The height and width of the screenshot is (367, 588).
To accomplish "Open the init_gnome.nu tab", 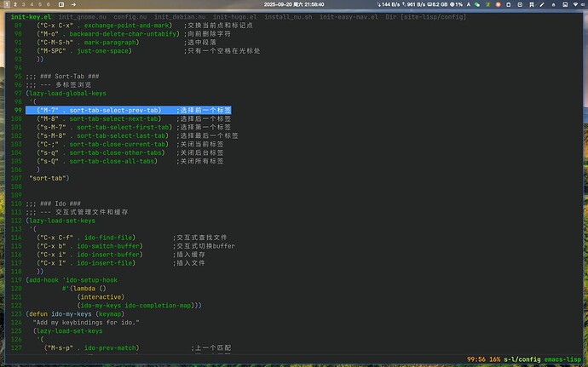I will coord(83,17).
